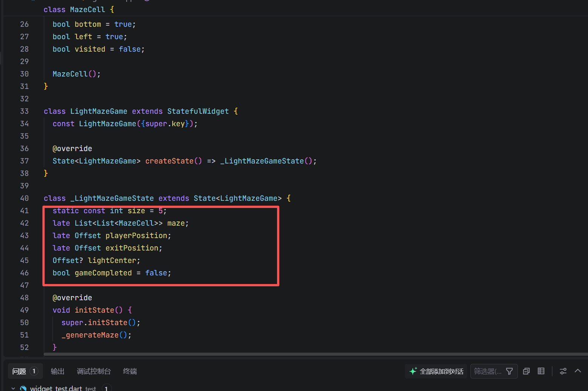Click 'bool left = true;' on line 27

(90, 37)
